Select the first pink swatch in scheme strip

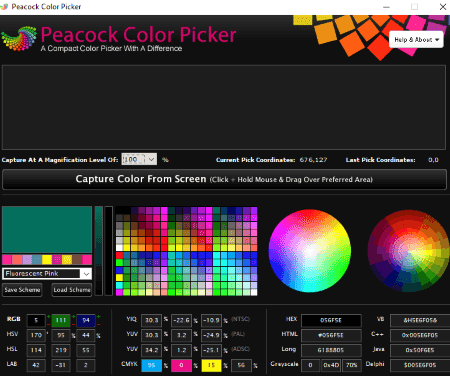click(7, 259)
